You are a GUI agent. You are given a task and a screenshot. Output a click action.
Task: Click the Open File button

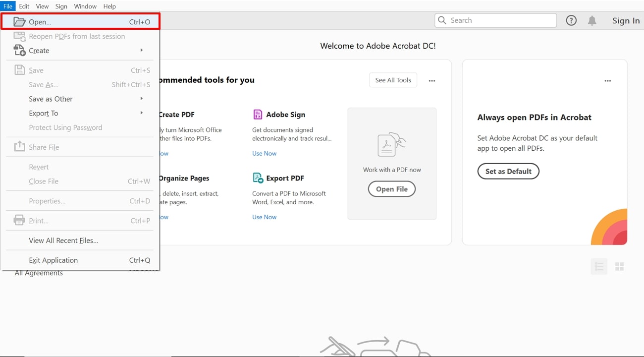click(x=392, y=189)
